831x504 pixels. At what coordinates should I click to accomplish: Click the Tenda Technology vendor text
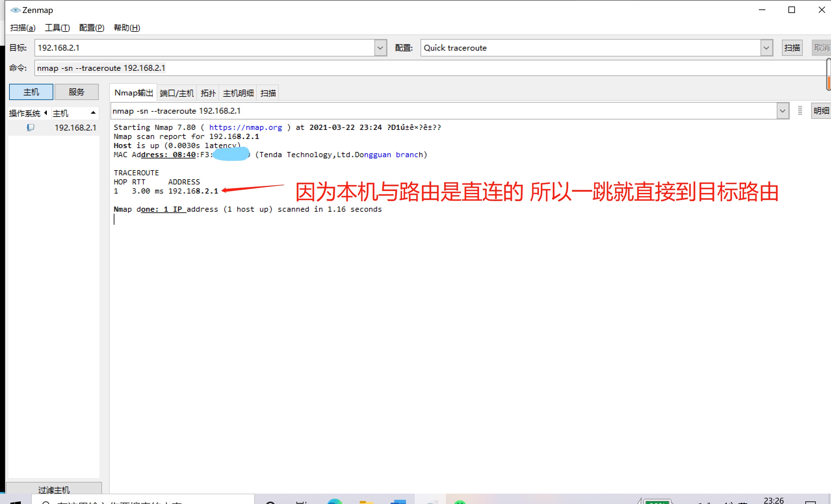tap(341, 155)
